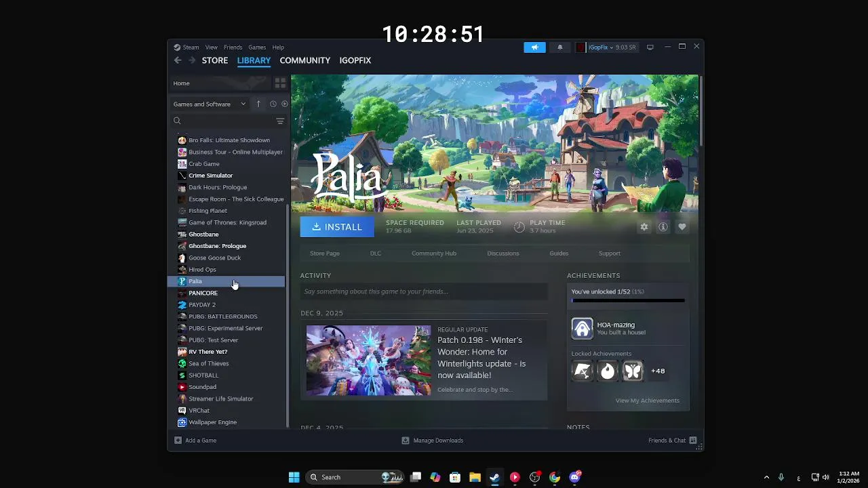Open the Support link
This screenshot has height=488, width=868.
(610, 253)
